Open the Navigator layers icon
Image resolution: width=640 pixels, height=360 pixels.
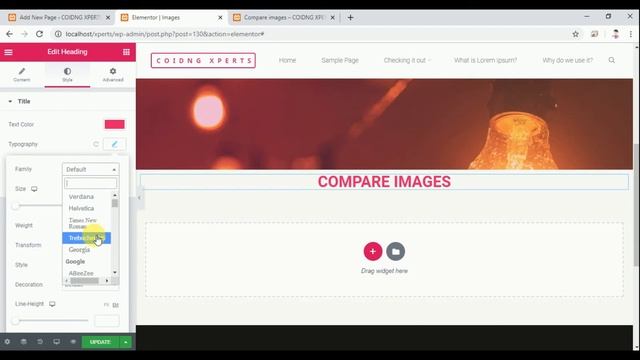[x=24, y=342]
